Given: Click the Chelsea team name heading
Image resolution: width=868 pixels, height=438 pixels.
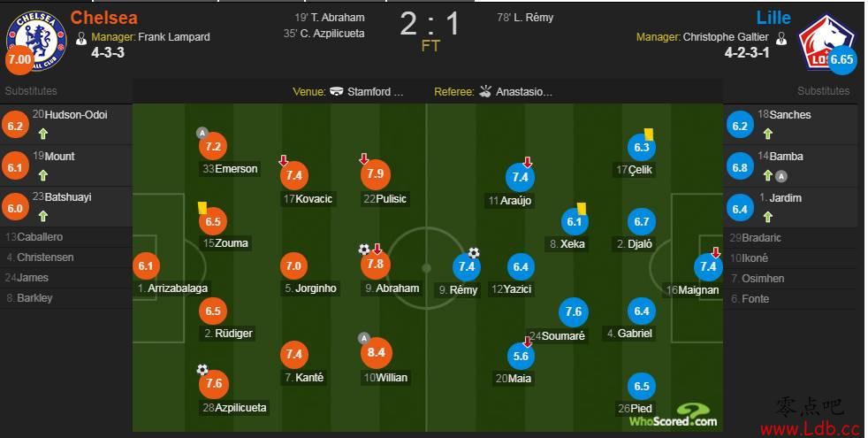Looking at the screenshot, I should pos(104,17).
